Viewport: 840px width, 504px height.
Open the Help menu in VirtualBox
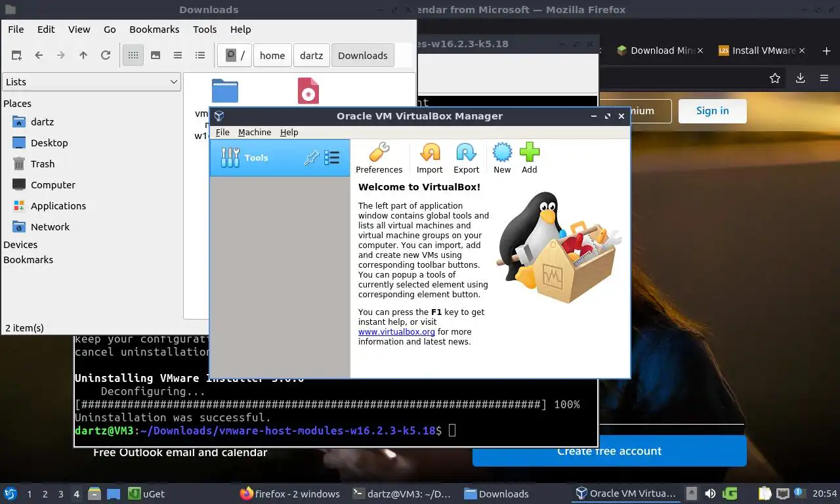pyautogui.click(x=289, y=132)
